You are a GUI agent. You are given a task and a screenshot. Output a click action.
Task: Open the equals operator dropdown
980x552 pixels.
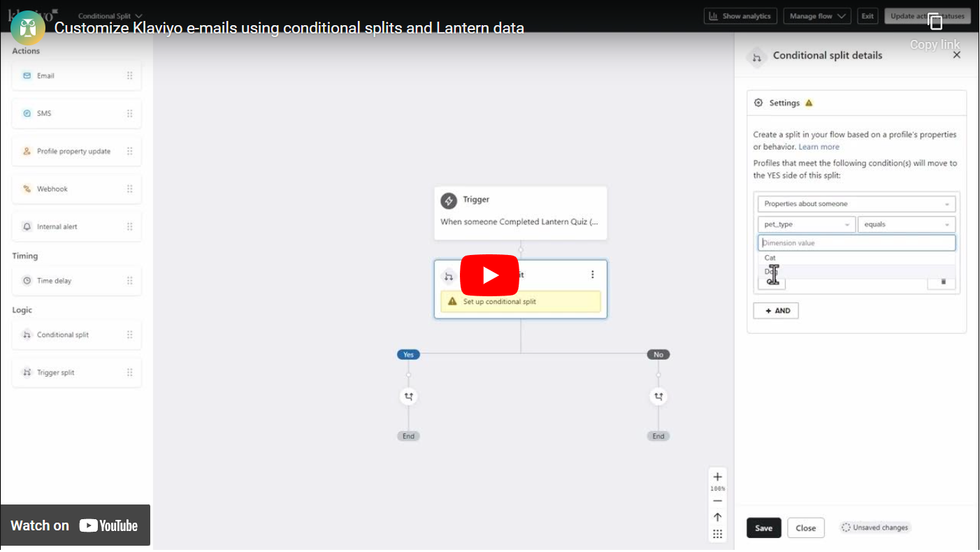coord(907,224)
